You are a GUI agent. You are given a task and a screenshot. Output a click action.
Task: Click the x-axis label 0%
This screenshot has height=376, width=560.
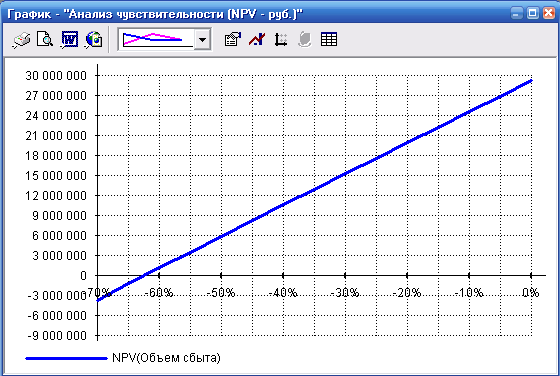coord(531,293)
